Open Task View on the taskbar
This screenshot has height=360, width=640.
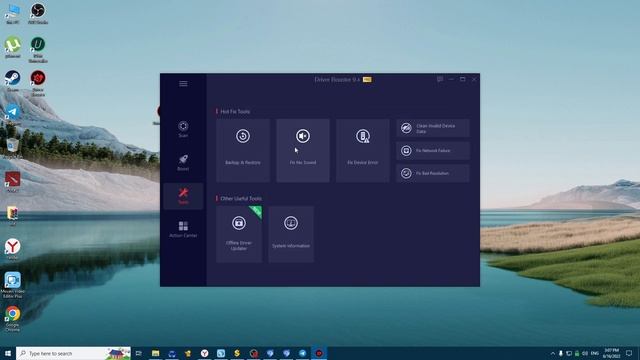click(139, 353)
